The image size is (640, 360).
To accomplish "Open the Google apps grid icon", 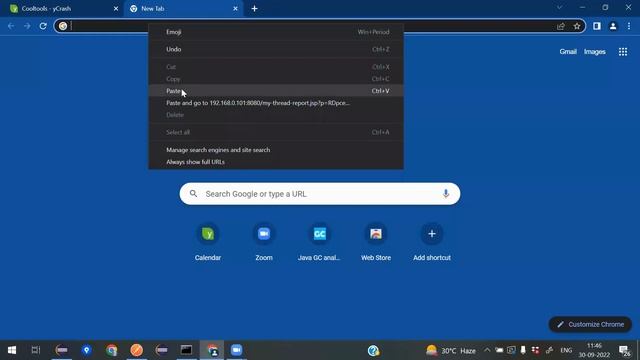I will tap(623, 52).
